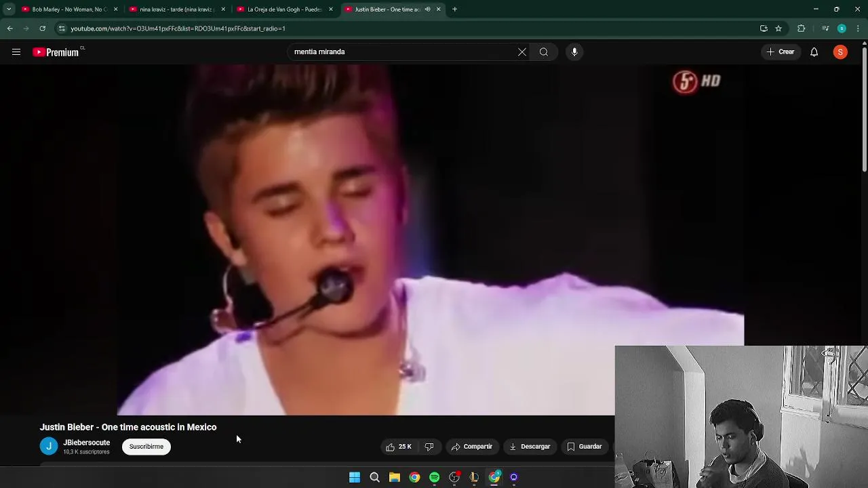The width and height of the screenshot is (868, 488).
Task: Open the Chrome profile avatar
Action: click(x=842, y=28)
